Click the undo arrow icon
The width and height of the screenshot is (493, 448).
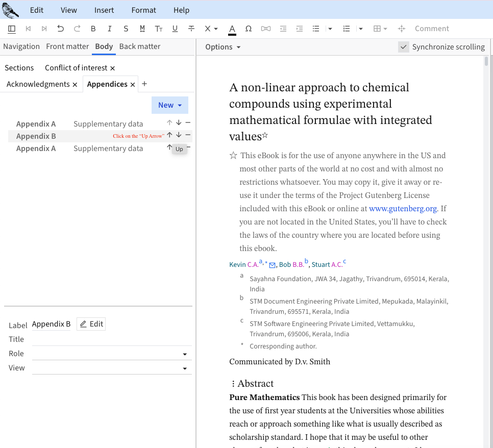click(61, 29)
